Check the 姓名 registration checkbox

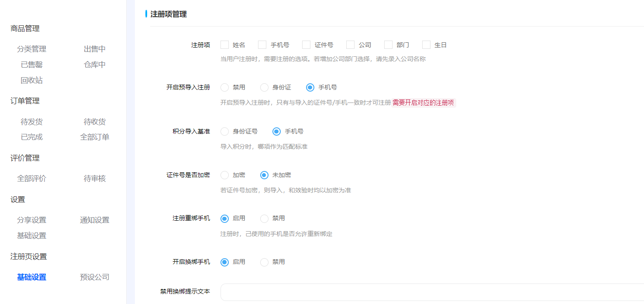pyautogui.click(x=224, y=44)
